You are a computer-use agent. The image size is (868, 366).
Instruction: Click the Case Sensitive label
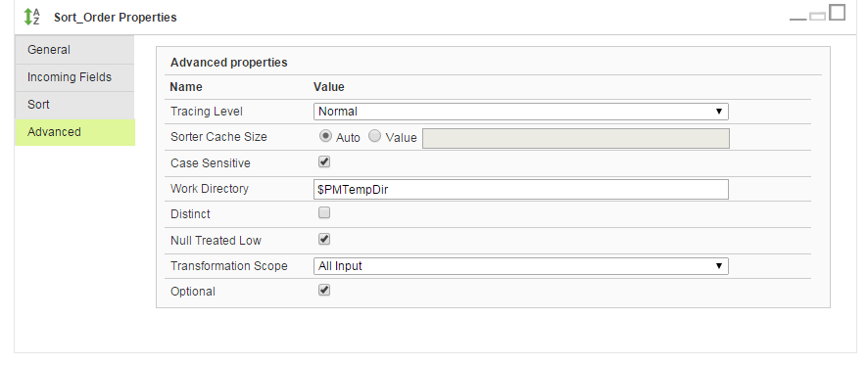click(211, 163)
